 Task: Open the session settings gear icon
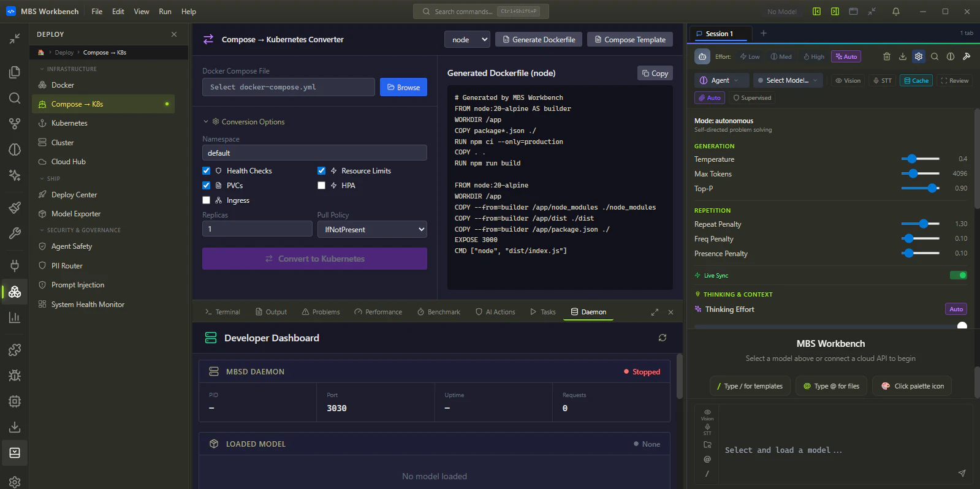coord(918,56)
